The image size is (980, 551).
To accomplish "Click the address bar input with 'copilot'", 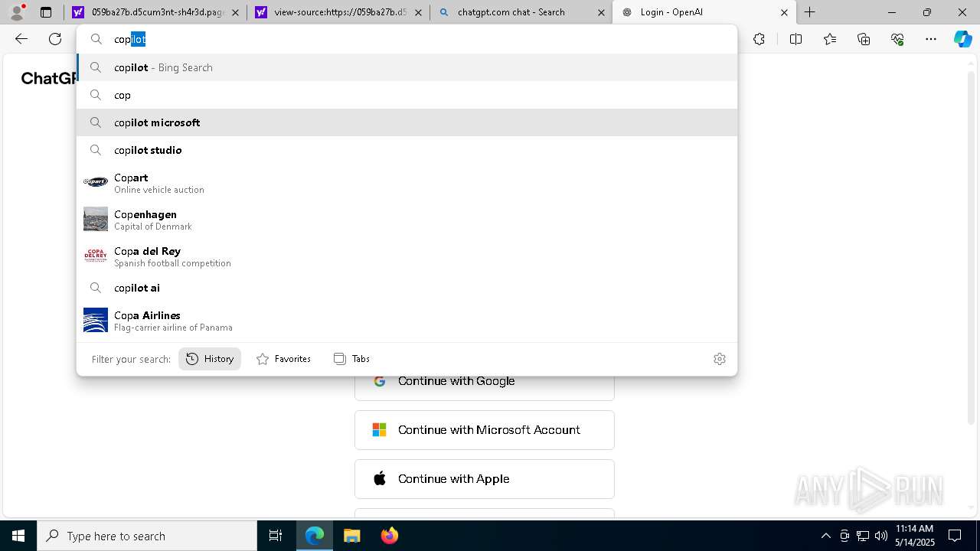I will click(x=407, y=39).
